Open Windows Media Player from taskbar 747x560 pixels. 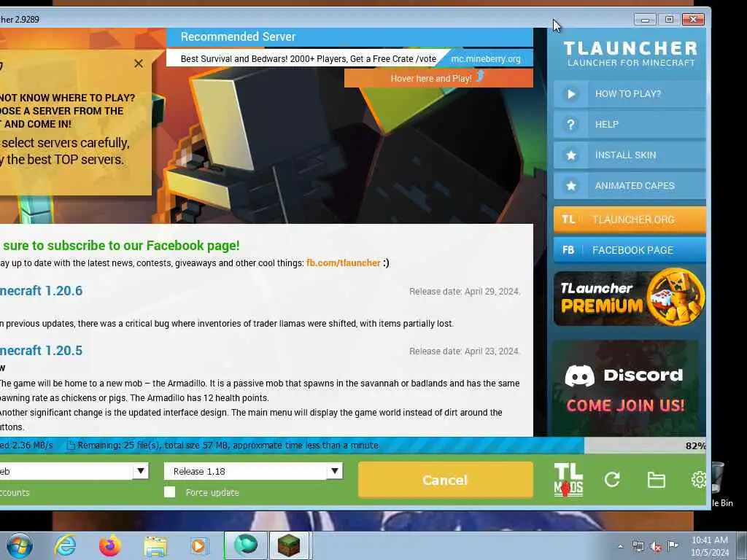(x=199, y=545)
